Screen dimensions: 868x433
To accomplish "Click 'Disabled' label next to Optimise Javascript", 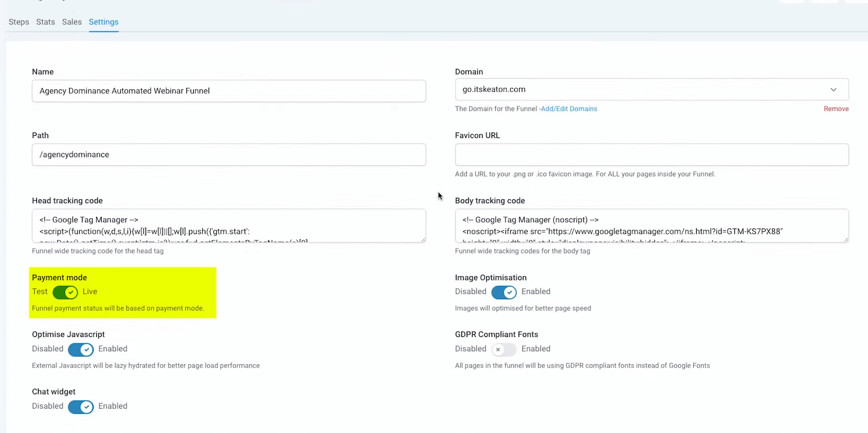I will [48, 348].
